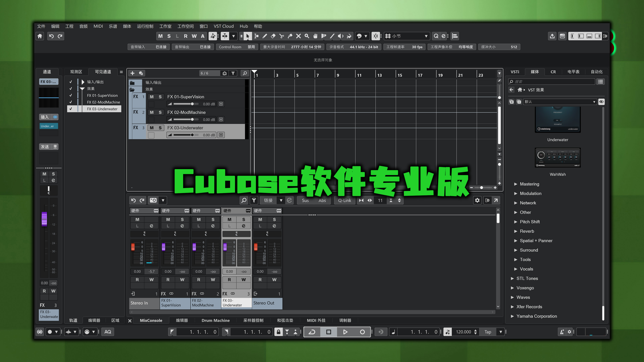Click the Abs button in MixConsole

point(322,200)
